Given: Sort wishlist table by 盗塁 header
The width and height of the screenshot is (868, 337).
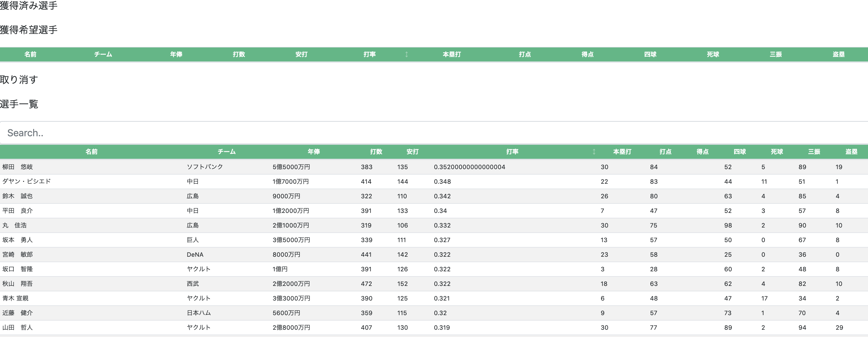Looking at the screenshot, I should tap(839, 54).
